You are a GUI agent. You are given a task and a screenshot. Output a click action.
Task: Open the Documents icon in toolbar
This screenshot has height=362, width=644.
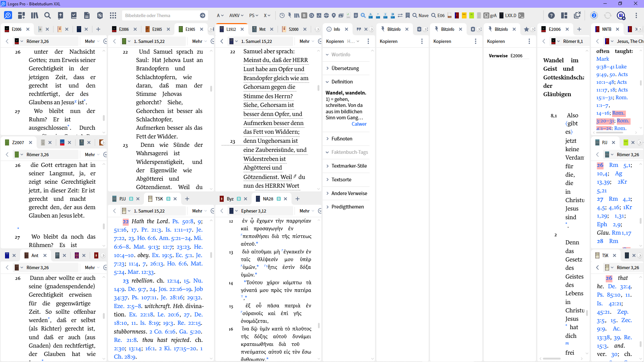87,15
